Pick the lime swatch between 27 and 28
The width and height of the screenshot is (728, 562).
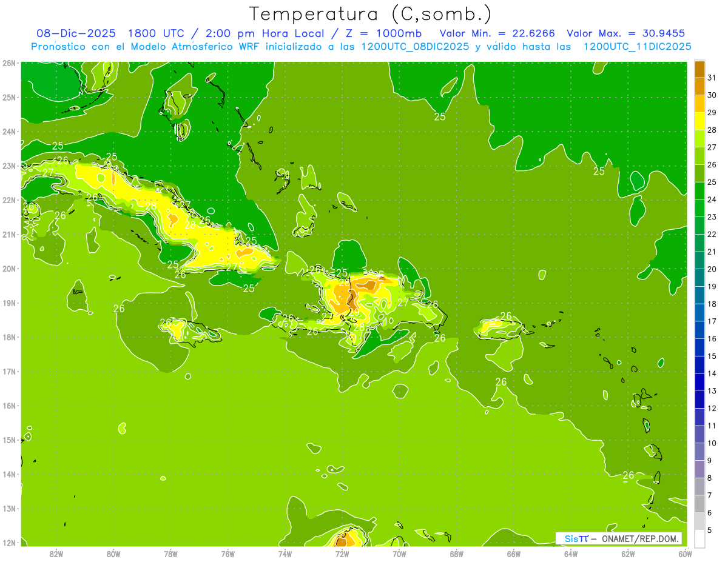pos(699,139)
